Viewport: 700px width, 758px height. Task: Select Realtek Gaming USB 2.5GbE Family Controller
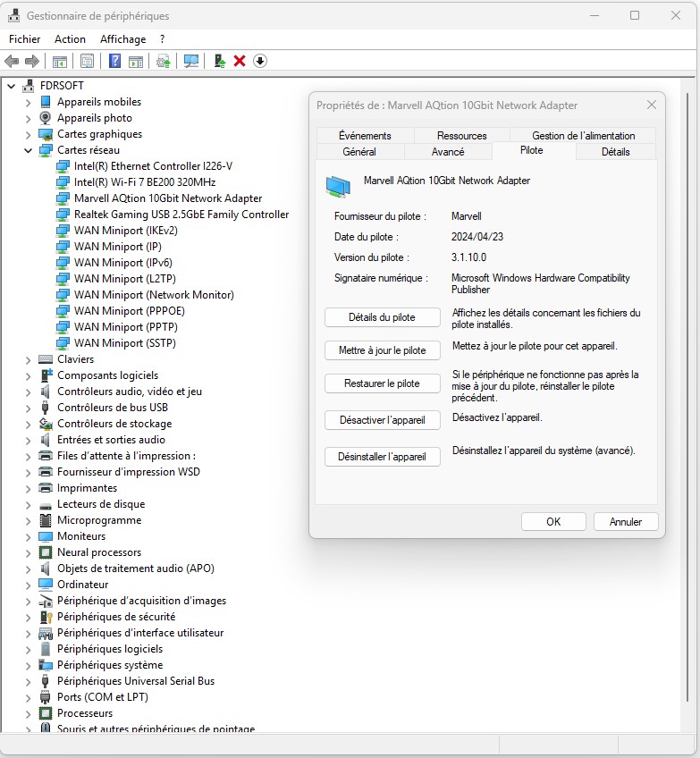point(181,215)
